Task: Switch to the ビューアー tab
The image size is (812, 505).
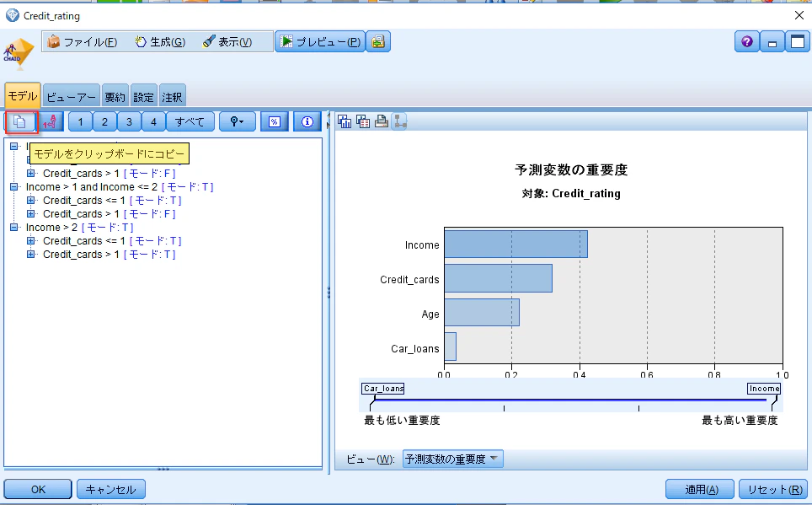Action: pyautogui.click(x=71, y=97)
